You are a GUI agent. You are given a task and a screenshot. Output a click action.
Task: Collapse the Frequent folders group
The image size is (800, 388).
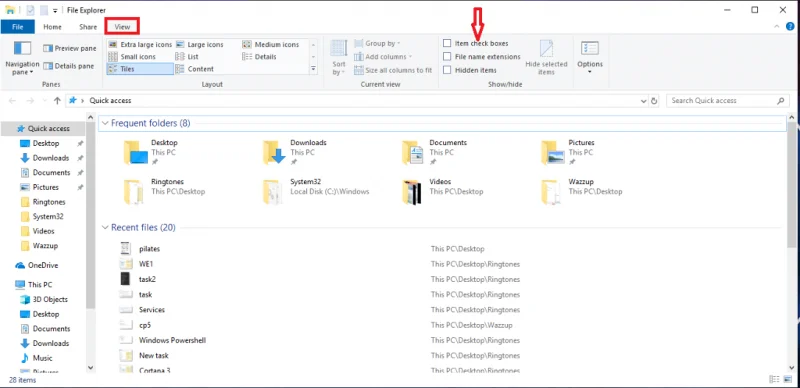(105, 123)
